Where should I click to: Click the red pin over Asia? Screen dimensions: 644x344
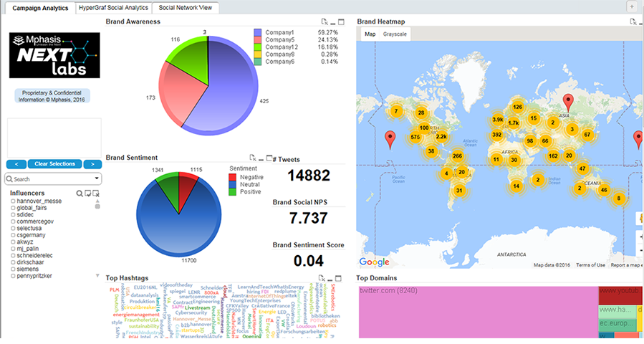tap(568, 102)
